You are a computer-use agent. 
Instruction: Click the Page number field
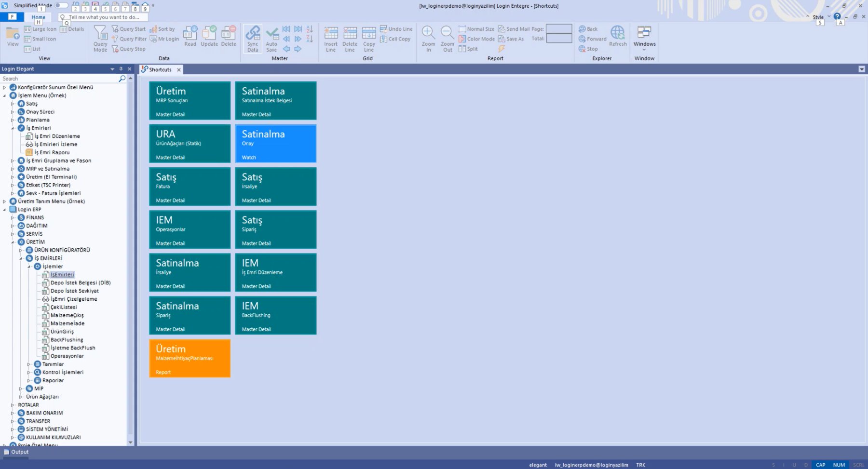coord(559,29)
